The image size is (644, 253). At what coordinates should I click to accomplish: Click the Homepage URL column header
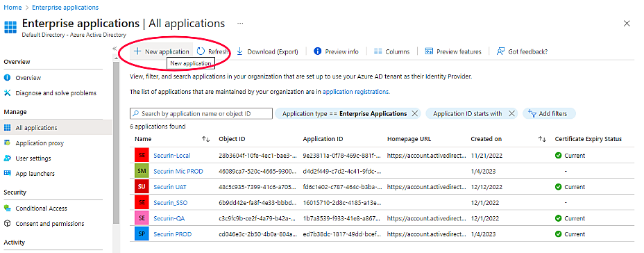[409, 139]
